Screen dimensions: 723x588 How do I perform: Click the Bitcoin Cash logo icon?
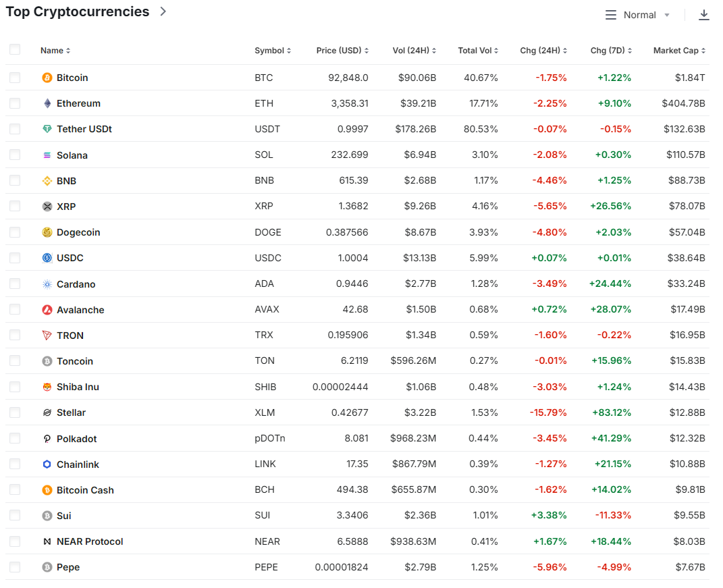click(x=47, y=490)
